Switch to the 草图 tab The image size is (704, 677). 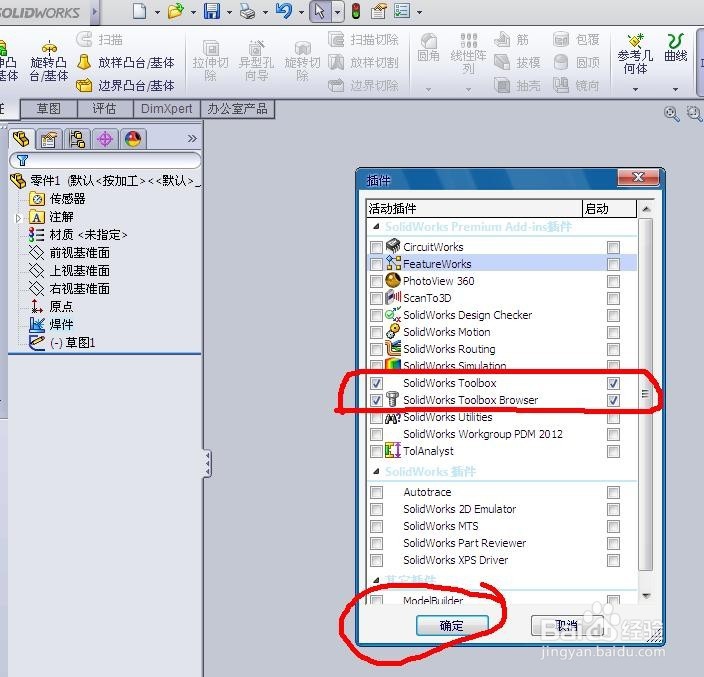pos(49,109)
